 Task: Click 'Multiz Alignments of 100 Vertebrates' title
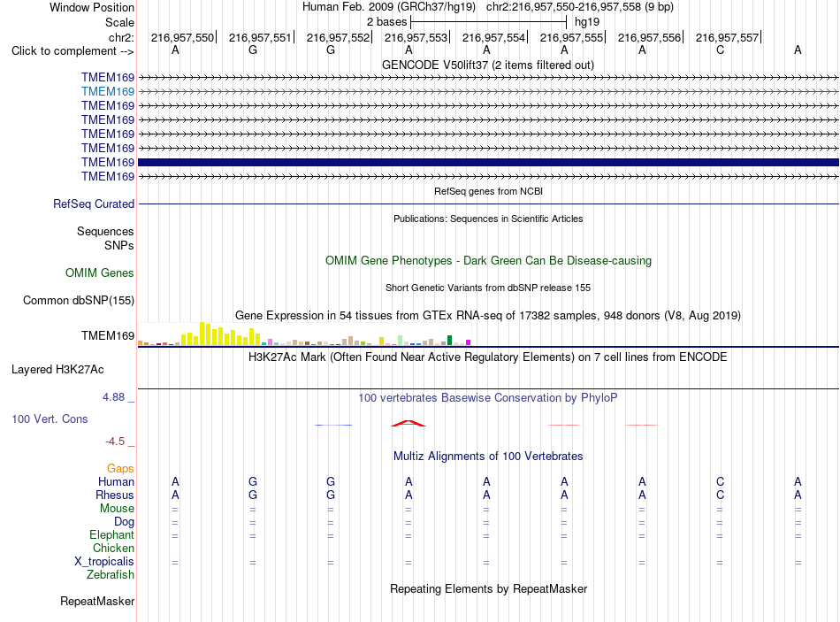click(488, 457)
